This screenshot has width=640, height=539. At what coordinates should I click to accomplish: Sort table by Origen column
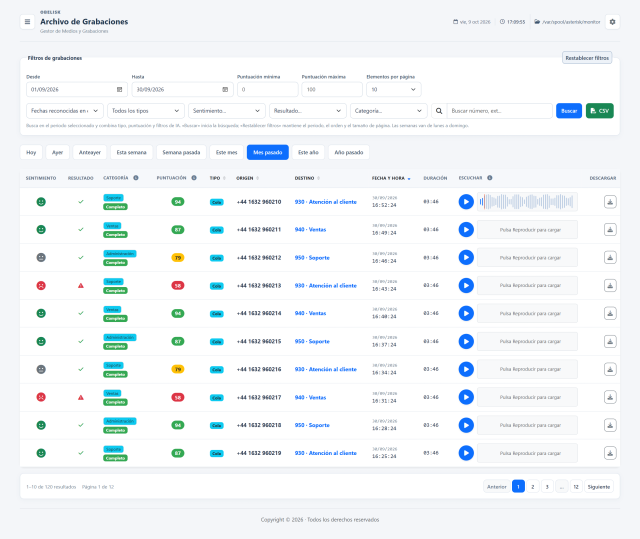[x=247, y=178]
